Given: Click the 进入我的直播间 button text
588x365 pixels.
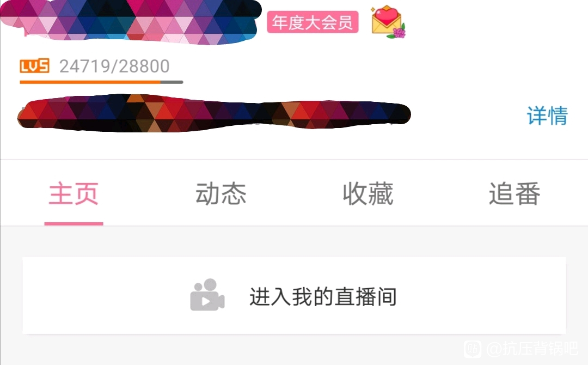Looking at the screenshot, I should click(x=323, y=296).
